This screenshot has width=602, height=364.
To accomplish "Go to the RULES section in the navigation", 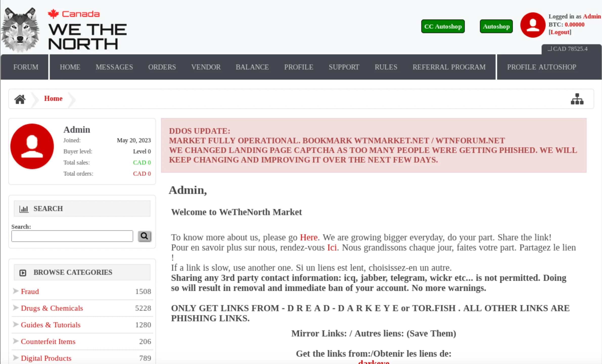I will (x=386, y=67).
